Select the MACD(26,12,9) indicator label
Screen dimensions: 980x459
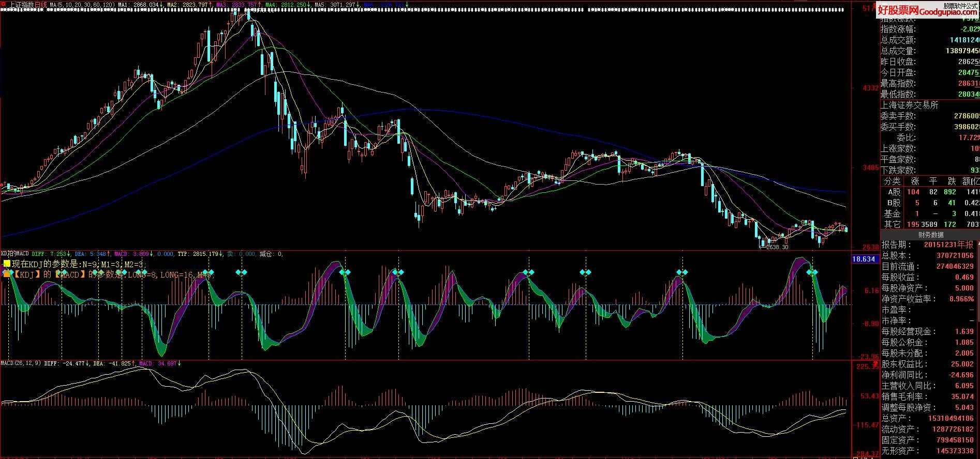[x=21, y=363]
